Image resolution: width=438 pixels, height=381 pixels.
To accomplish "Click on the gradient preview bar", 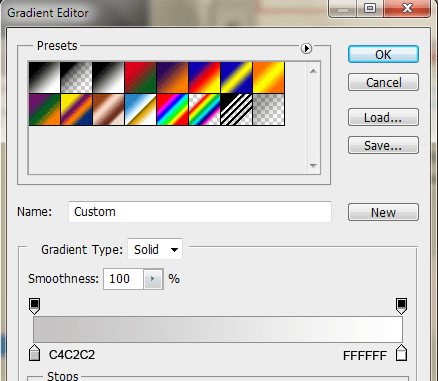I will [218, 329].
